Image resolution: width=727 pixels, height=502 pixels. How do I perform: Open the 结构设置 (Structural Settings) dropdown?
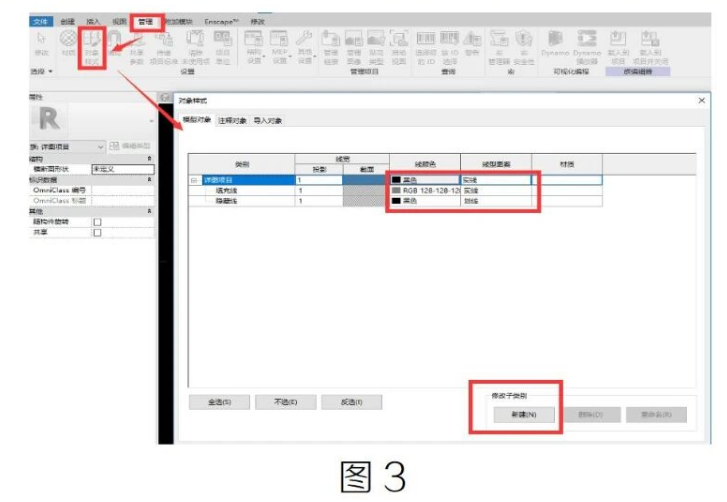click(x=254, y=48)
